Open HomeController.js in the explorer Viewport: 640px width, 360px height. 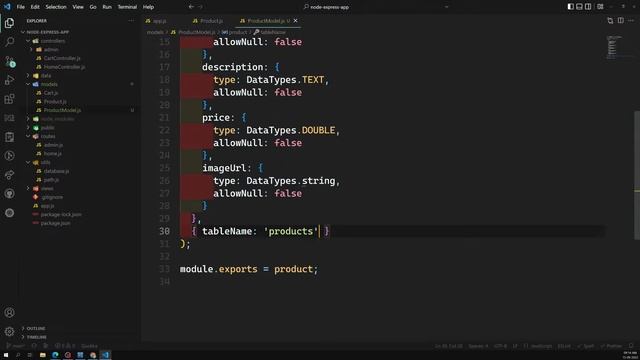tap(64, 67)
